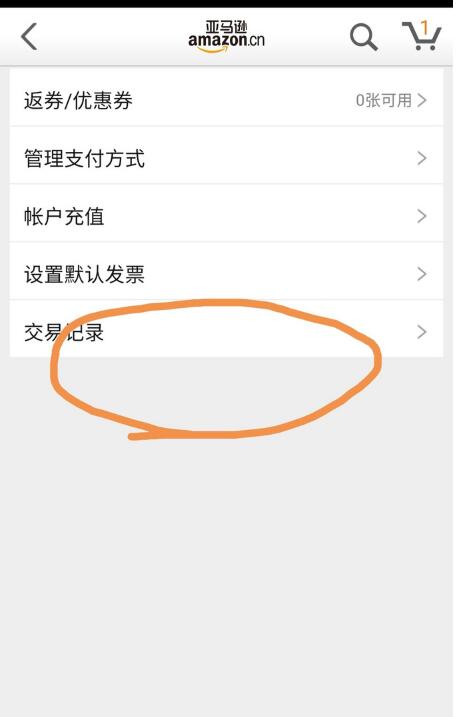Tap the cart item count badge
This screenshot has height=717, width=460.
click(x=425, y=28)
